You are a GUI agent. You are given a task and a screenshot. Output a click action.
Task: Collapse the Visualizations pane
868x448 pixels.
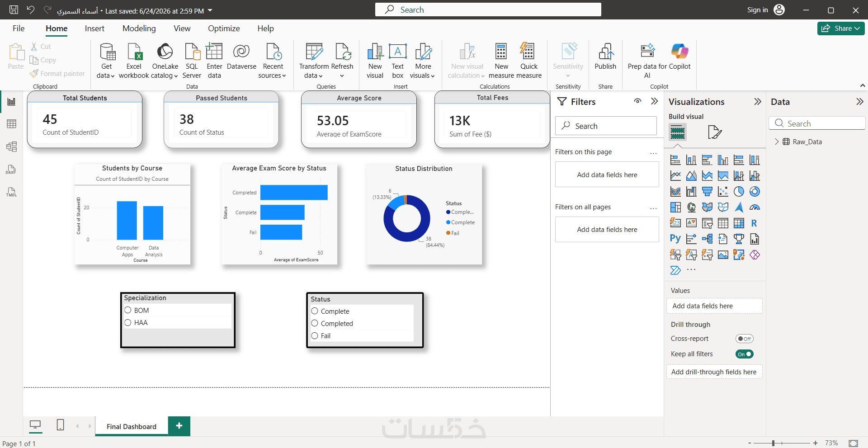(758, 102)
